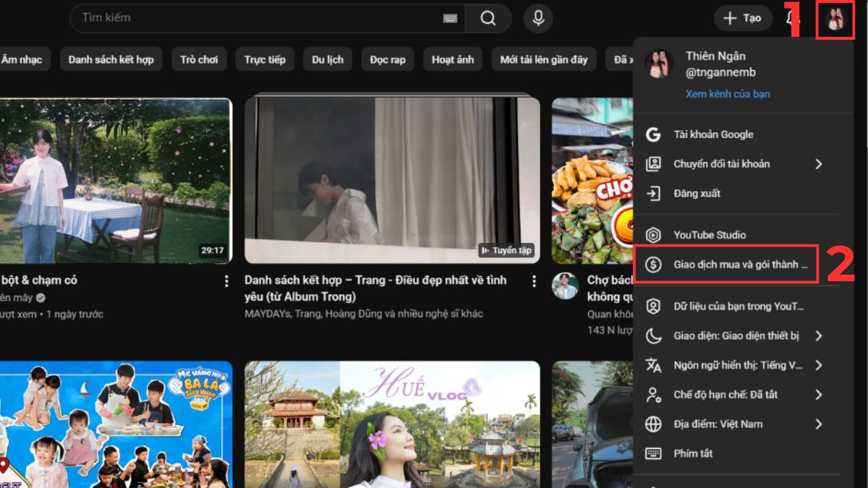868x488 pixels.
Task: Open YouTube Studio menu item
Action: click(736, 235)
